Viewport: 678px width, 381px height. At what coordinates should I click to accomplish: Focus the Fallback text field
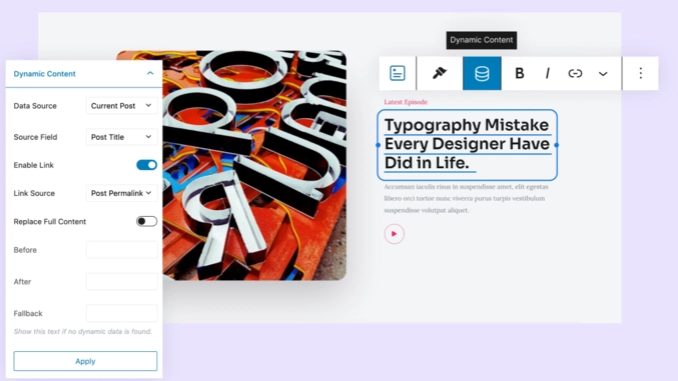[122, 313]
